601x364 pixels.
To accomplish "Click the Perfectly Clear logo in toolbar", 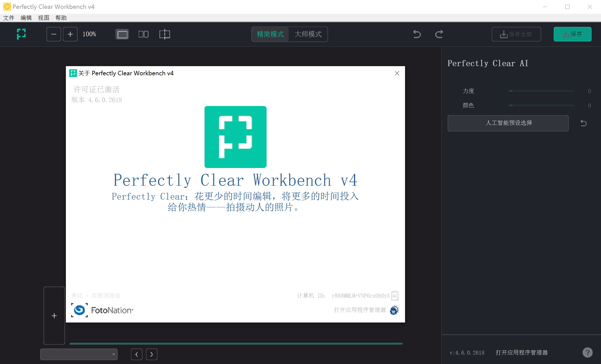I will click(21, 34).
